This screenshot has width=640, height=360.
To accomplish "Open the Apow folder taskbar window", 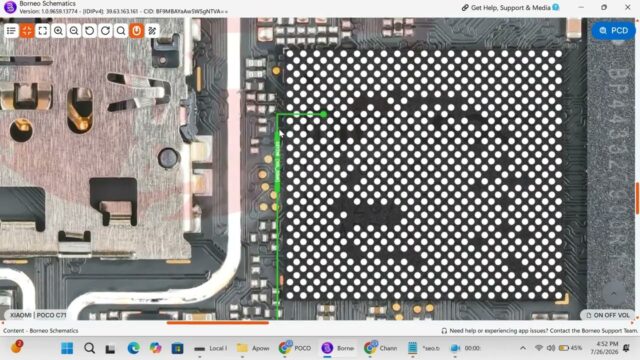I will pos(253,348).
